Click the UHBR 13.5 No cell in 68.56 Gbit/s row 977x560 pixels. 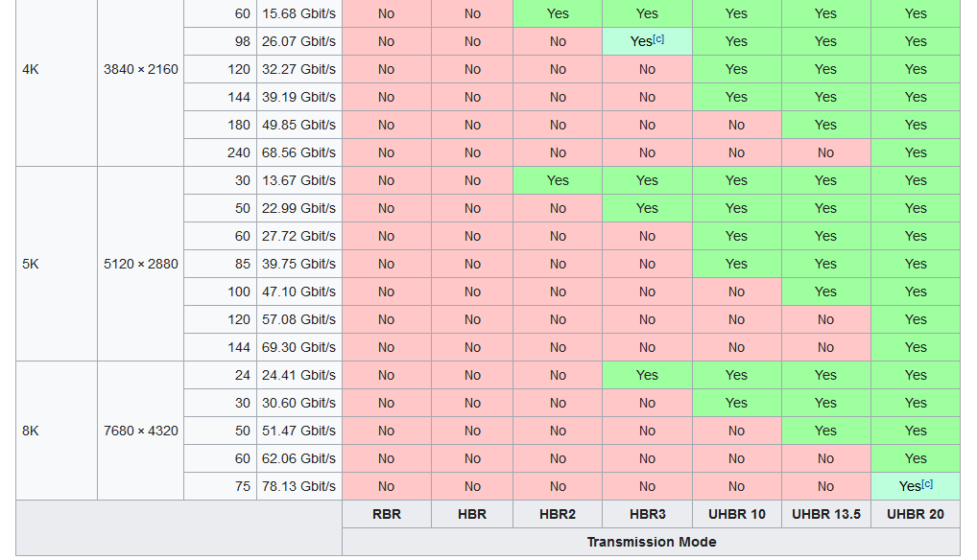[826, 153]
